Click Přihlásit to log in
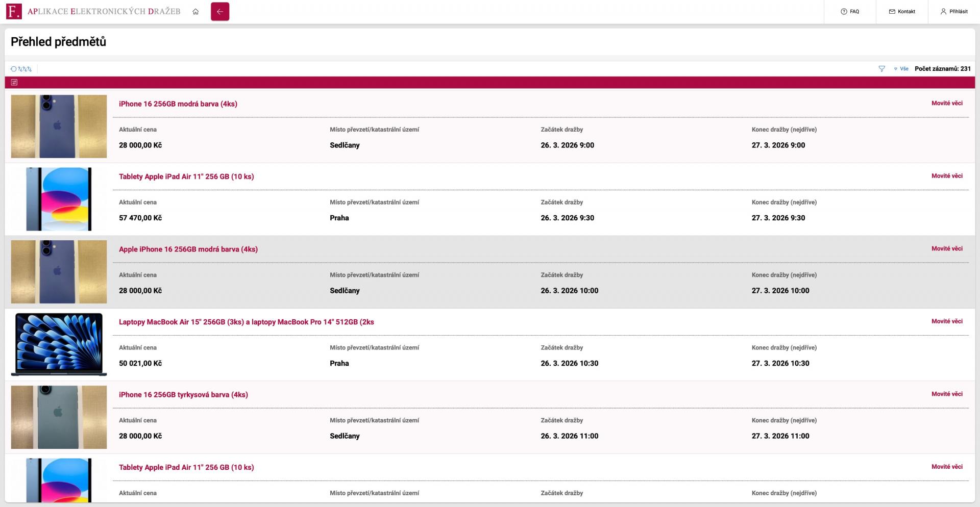Screen dimensions: 980x507 954,12
